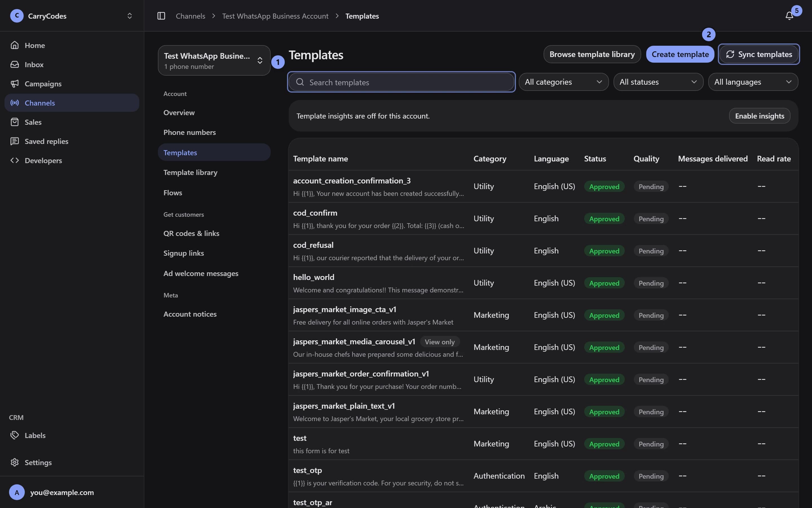812x508 pixels.
Task: Select Templates in account menu
Action: tap(214, 152)
